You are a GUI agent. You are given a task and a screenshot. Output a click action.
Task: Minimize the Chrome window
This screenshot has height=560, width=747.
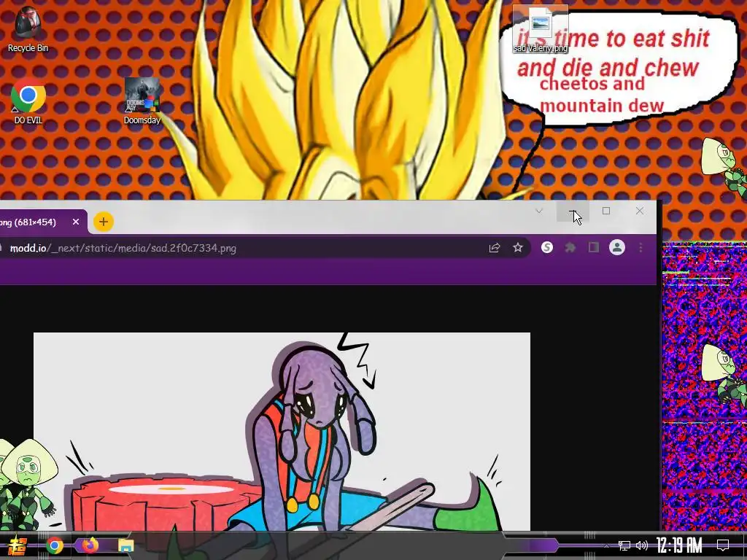click(x=573, y=211)
